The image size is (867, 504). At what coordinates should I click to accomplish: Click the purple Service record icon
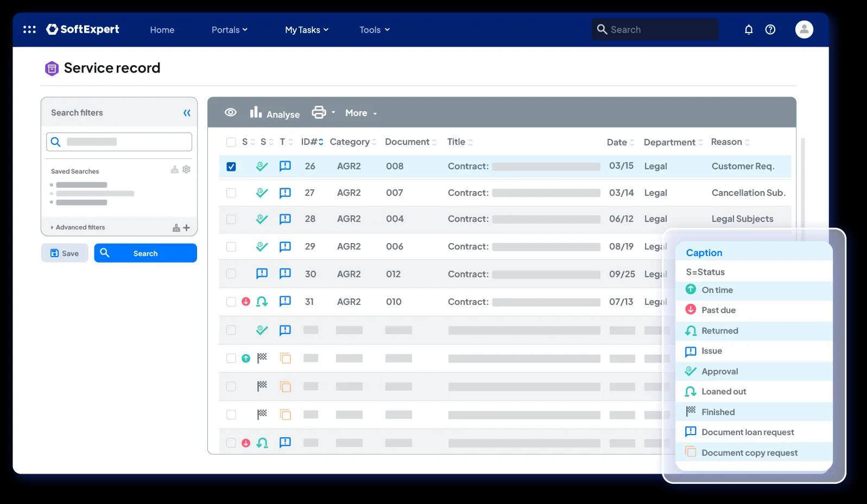coord(52,68)
